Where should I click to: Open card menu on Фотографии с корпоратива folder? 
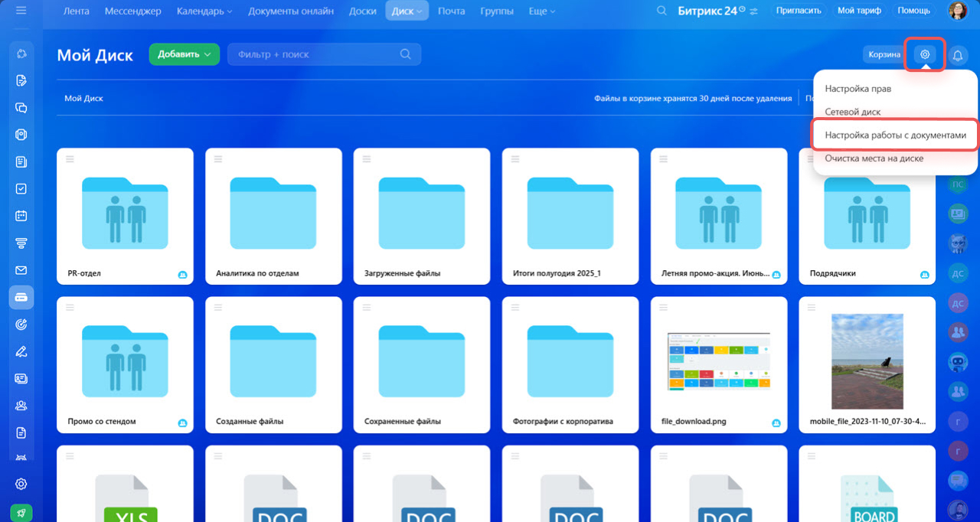pyautogui.click(x=514, y=307)
